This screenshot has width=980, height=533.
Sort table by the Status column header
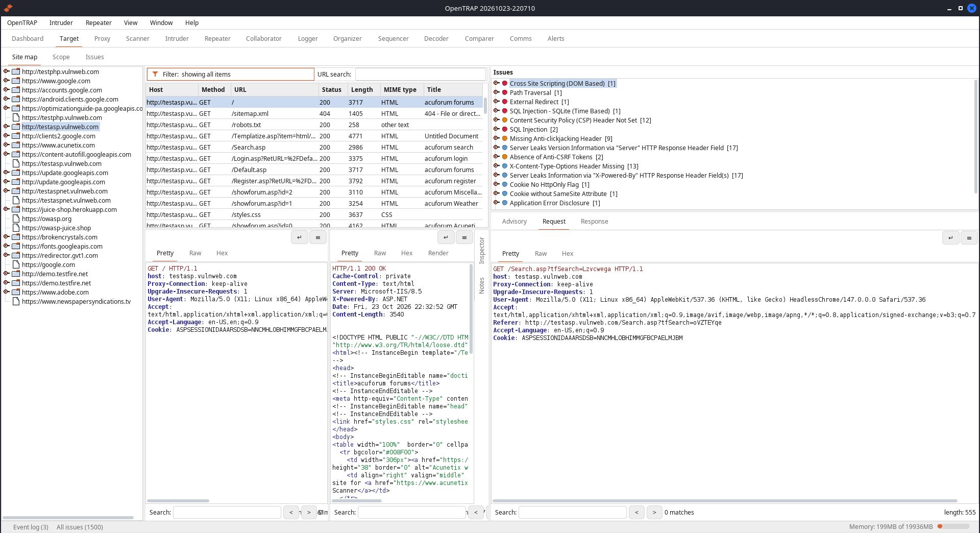(x=332, y=89)
